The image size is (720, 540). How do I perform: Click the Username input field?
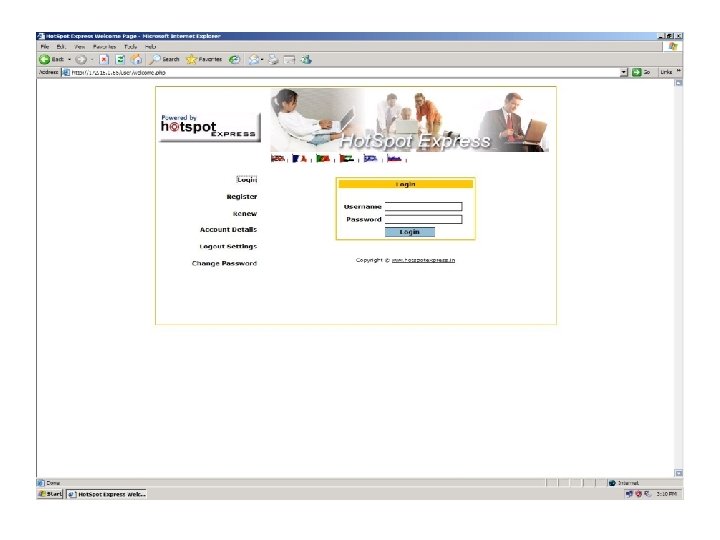(423, 207)
